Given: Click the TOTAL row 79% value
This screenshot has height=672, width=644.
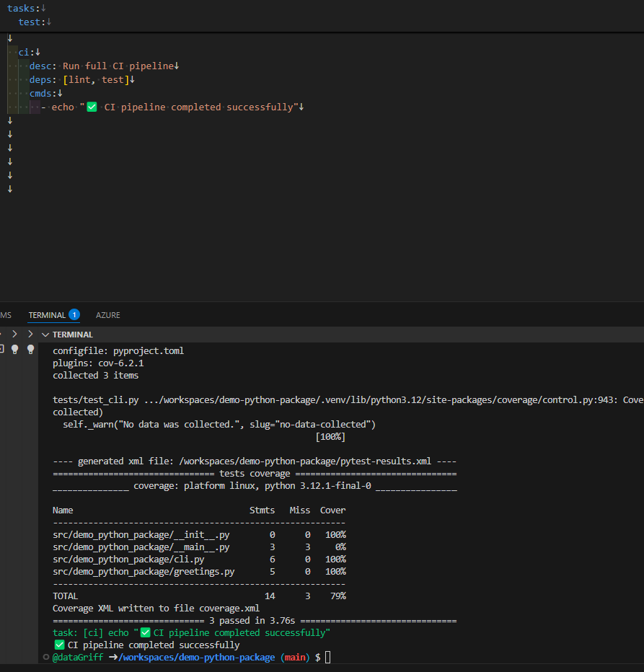Looking at the screenshot, I should pyautogui.click(x=338, y=596).
